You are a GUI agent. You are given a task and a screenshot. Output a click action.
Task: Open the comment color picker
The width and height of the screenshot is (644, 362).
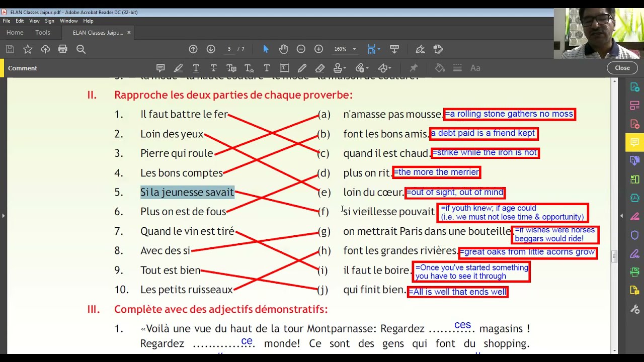pos(440,68)
